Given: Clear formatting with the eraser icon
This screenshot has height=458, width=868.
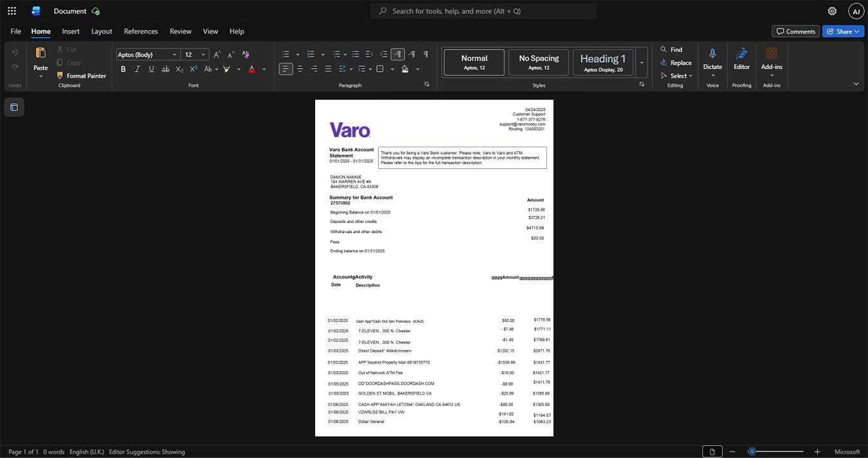Looking at the screenshot, I should pyautogui.click(x=246, y=55).
